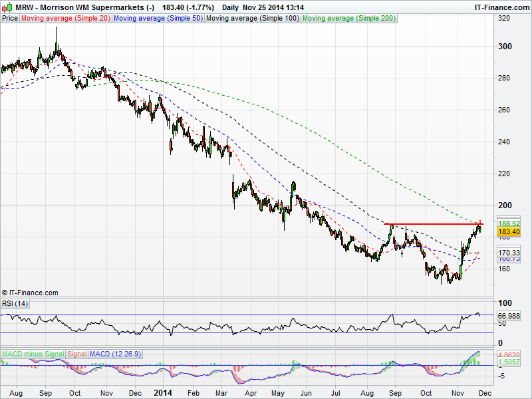Click the Moving average (Simple 50) legend
Viewport: 532px width, 399px height.
157,18
